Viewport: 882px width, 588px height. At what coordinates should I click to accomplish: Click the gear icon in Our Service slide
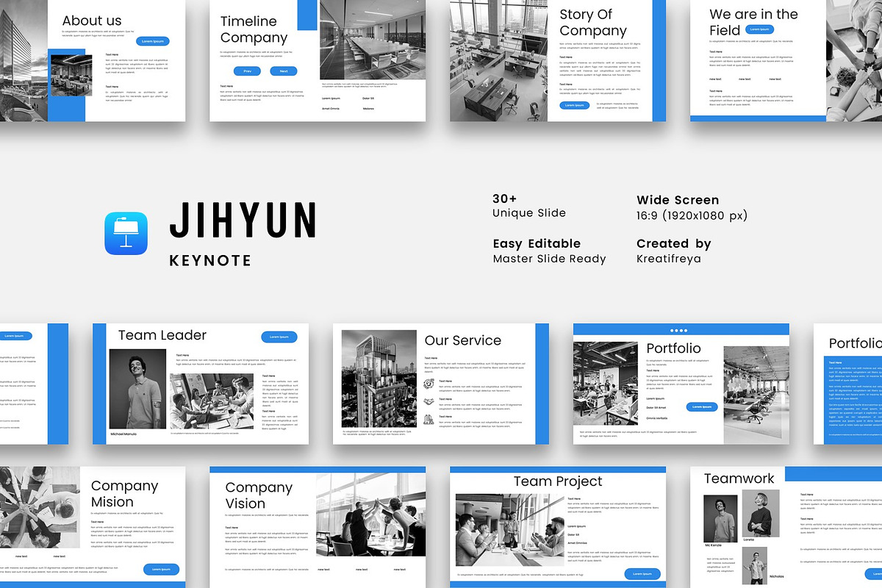point(429,384)
